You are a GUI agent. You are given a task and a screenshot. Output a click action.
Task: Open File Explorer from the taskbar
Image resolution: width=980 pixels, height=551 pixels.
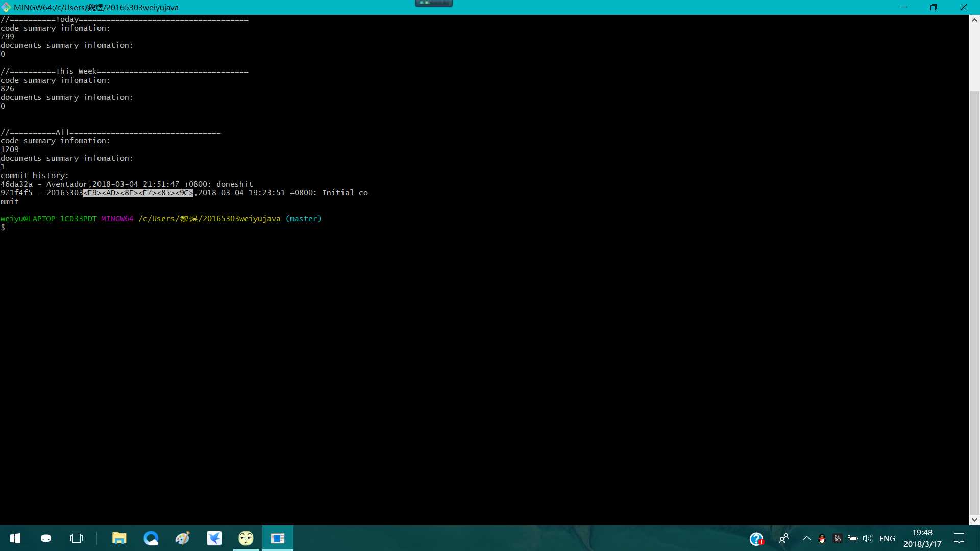click(x=119, y=538)
